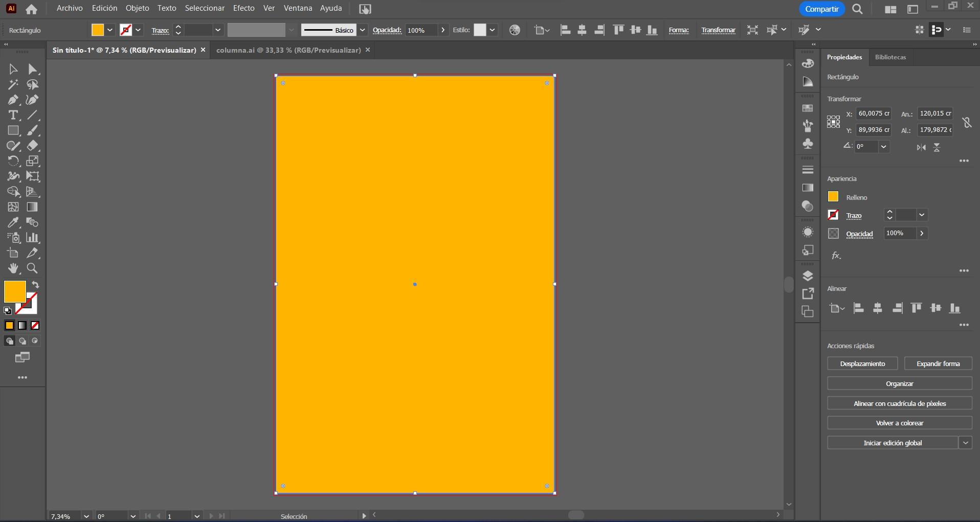Select the Rotate tool
Image resolution: width=980 pixels, height=522 pixels.
point(13,161)
